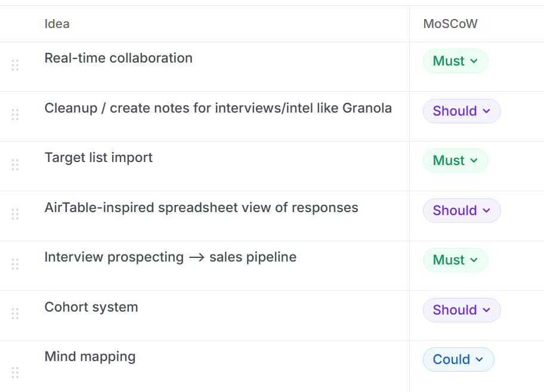Open Should dropdown for Cohort system
544x392 pixels.
[461, 310]
